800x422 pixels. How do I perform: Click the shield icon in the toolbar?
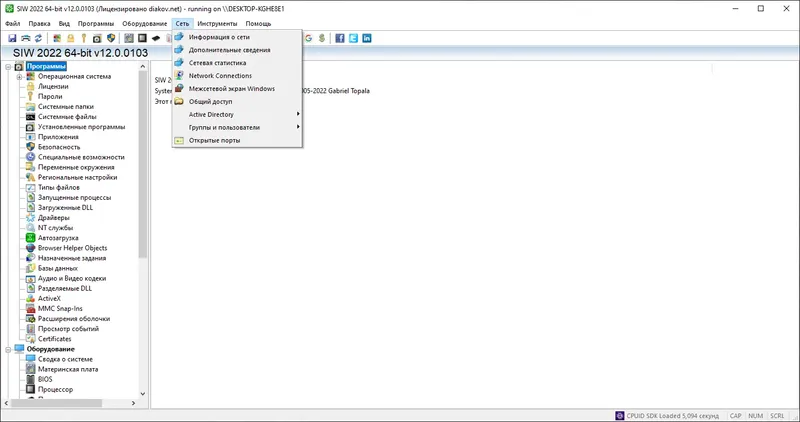pyautogui.click(x=111, y=38)
